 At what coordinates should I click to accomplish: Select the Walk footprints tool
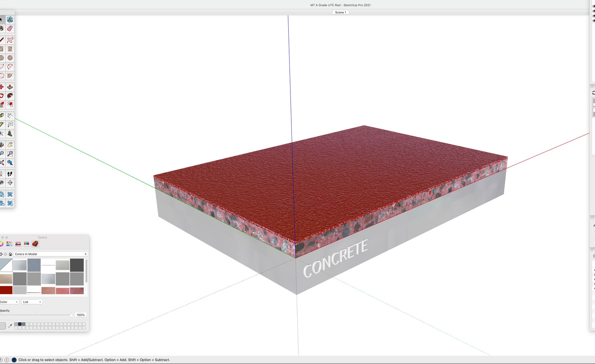point(10,174)
